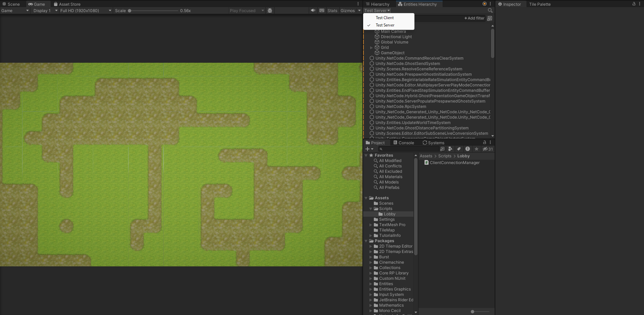Click the plus Create asset button in Project

pos(369,149)
